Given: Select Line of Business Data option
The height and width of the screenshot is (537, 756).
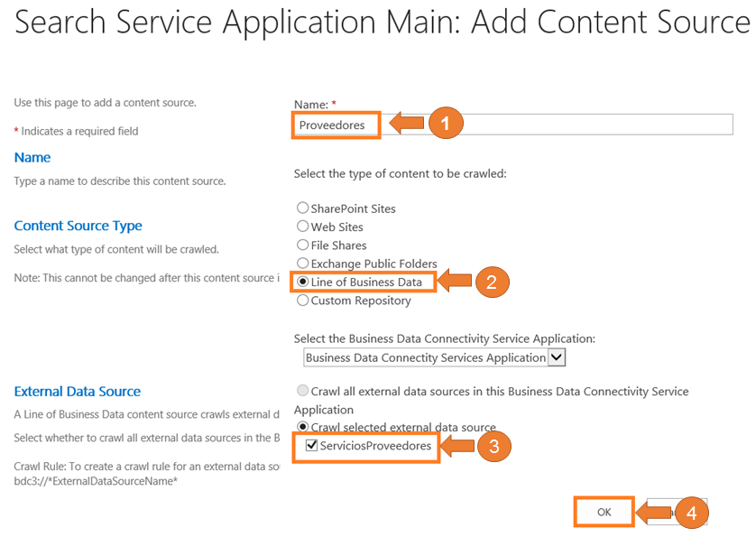Looking at the screenshot, I should tap(303, 282).
